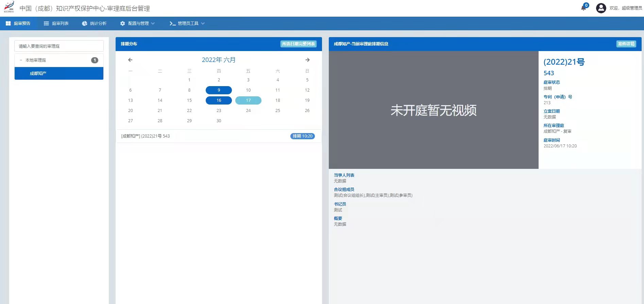
Task: Open the 案件详情 button
Action: pyautogui.click(x=626, y=44)
